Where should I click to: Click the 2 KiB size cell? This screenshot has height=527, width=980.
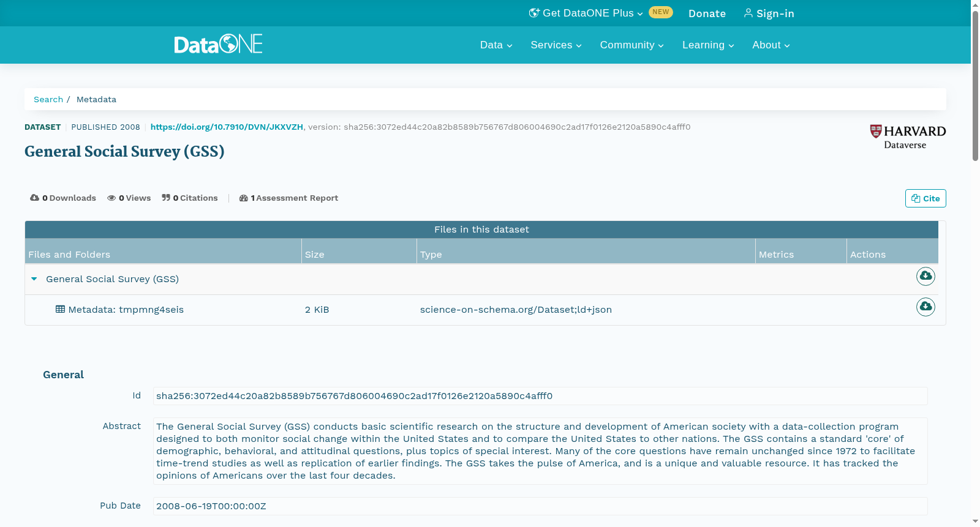pyautogui.click(x=317, y=310)
